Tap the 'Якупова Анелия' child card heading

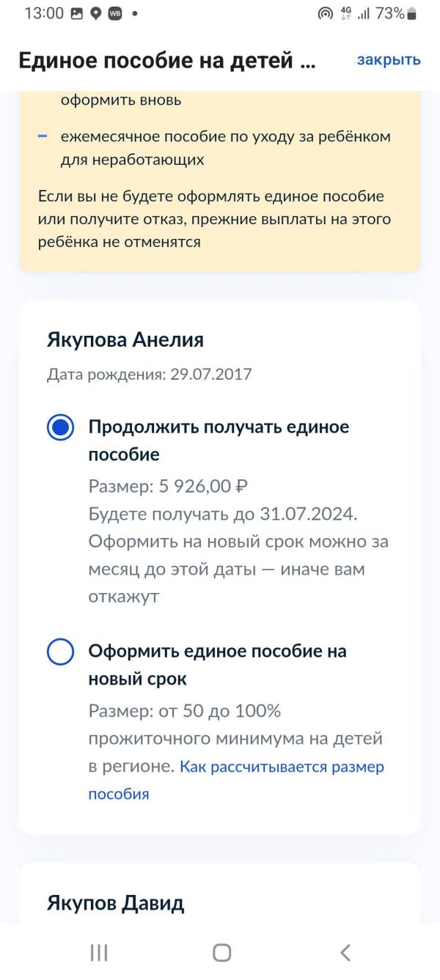125,340
